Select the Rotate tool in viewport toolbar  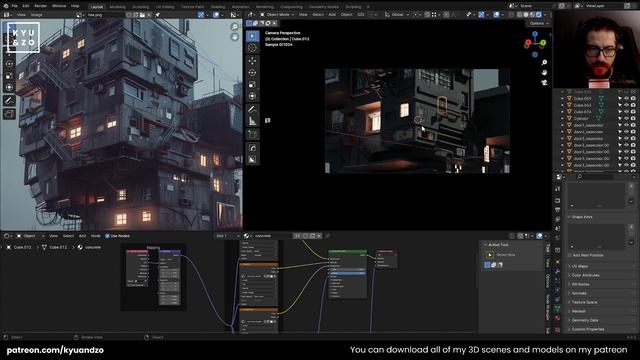coord(252,73)
